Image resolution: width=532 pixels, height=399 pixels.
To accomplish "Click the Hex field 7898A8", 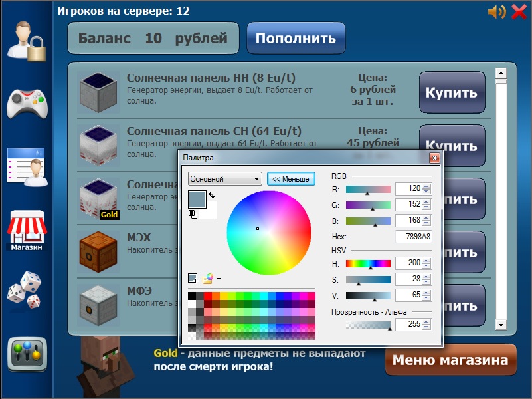I will pyautogui.click(x=414, y=236).
